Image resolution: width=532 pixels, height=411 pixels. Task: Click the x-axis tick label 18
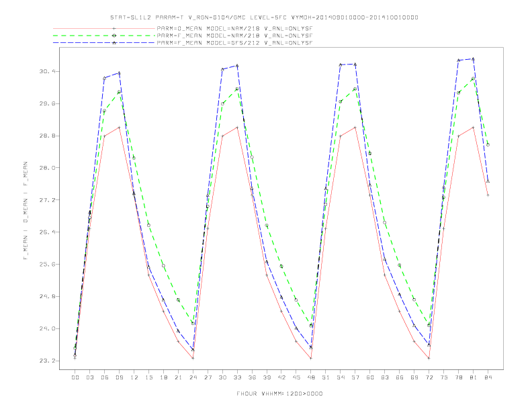point(163,377)
